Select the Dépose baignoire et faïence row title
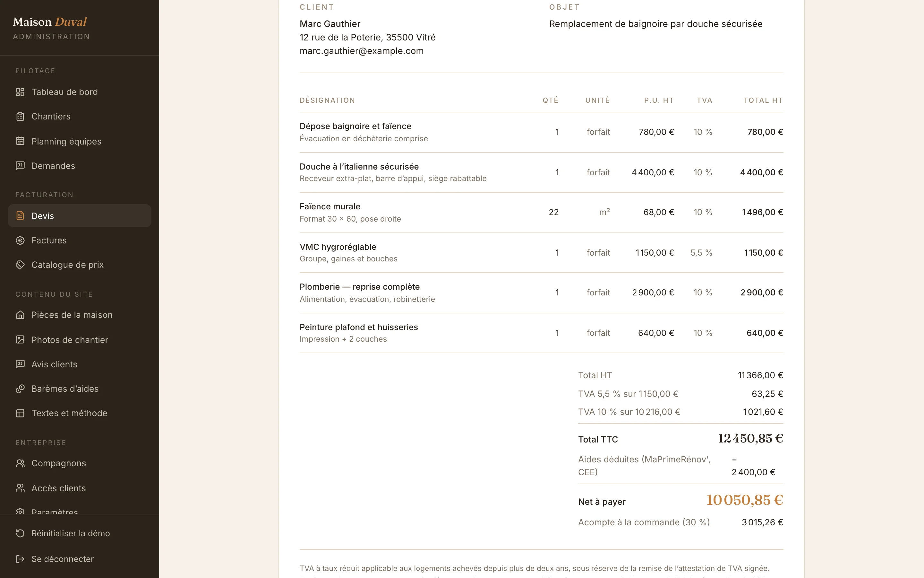Screen dimensions: 924x578 (355, 126)
